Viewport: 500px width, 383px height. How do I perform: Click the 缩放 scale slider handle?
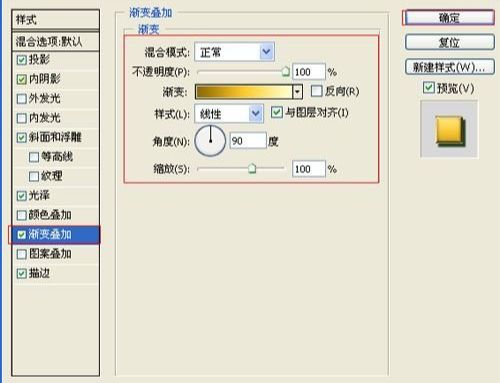252,168
